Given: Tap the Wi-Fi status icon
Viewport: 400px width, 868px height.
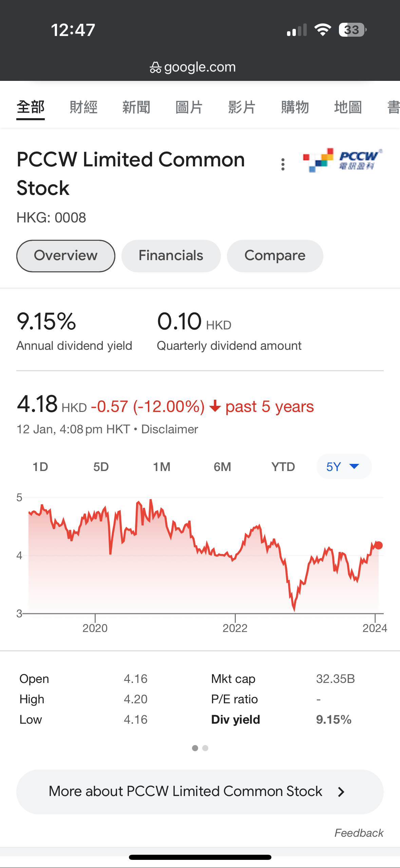Looking at the screenshot, I should point(322,30).
